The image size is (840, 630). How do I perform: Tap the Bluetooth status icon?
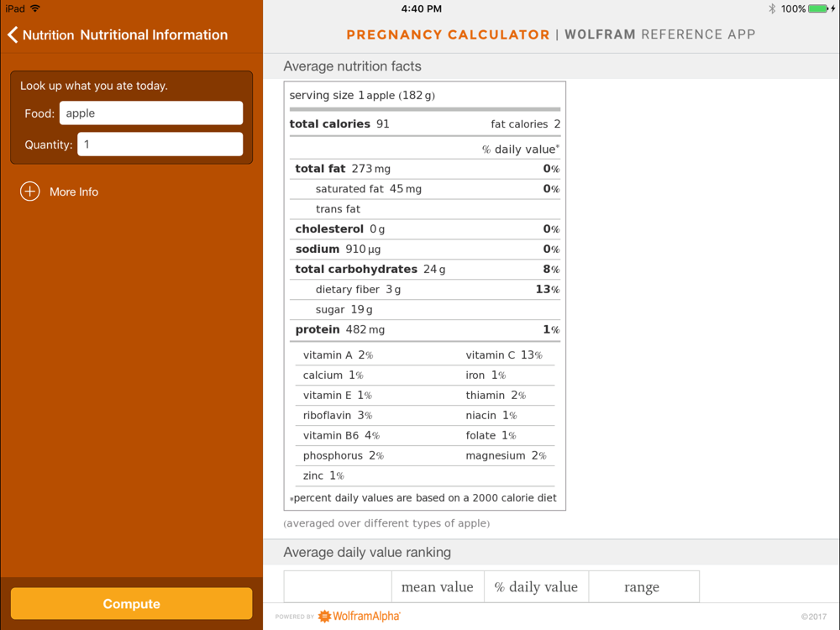click(772, 8)
